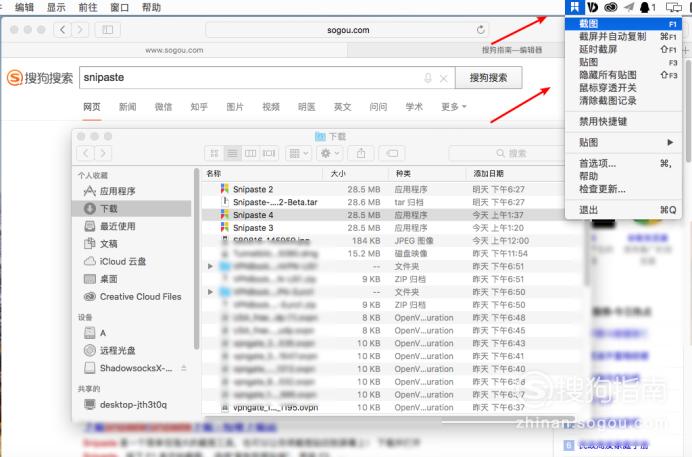Select the Snipaste 2 file row

393,189
